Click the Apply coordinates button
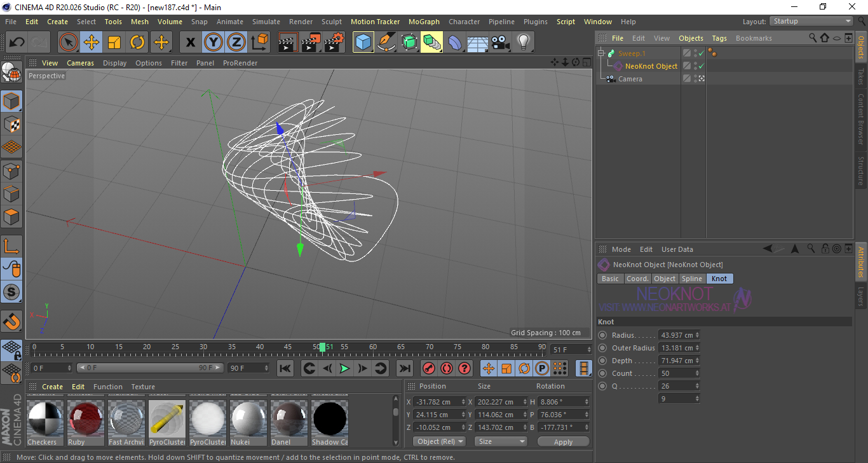 [x=563, y=441]
